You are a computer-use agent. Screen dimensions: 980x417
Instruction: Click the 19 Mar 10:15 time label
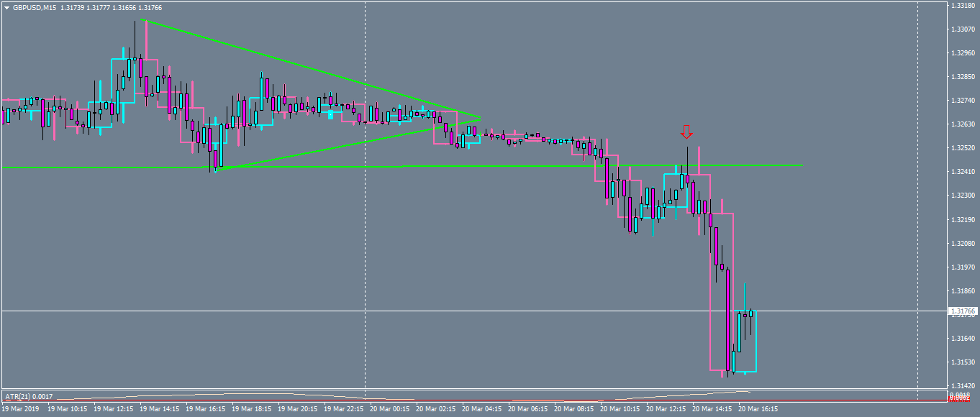(68, 408)
